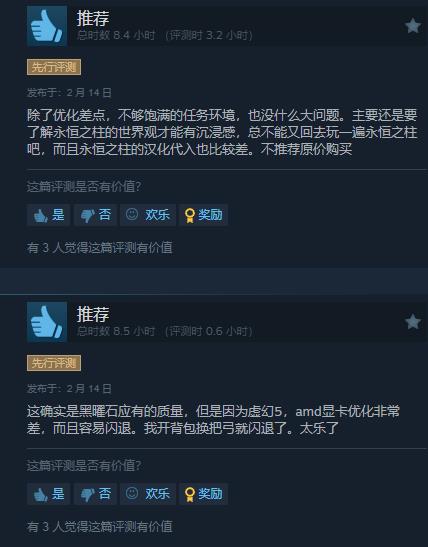Open the second review's 推荐 title
Viewport: 428px width, 547px height.
(93, 314)
